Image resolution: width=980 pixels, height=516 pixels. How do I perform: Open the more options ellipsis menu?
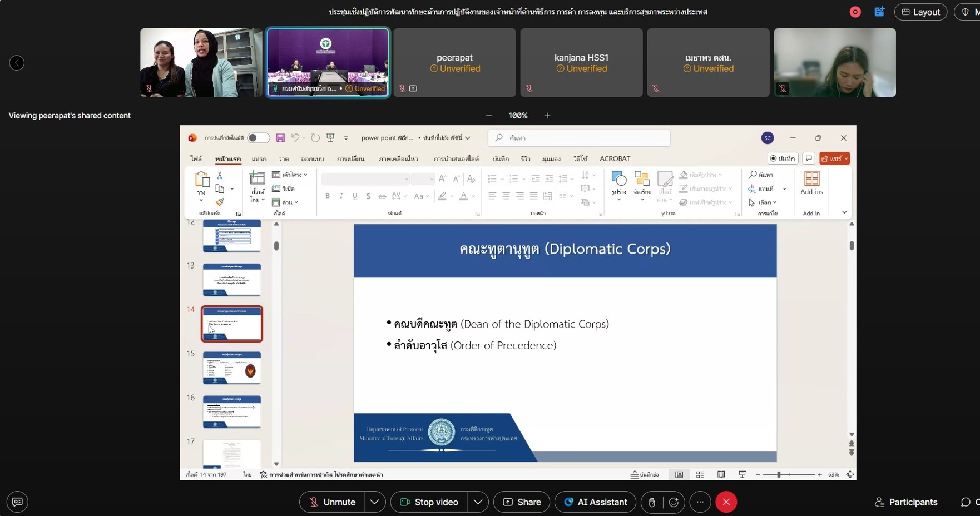coord(700,502)
